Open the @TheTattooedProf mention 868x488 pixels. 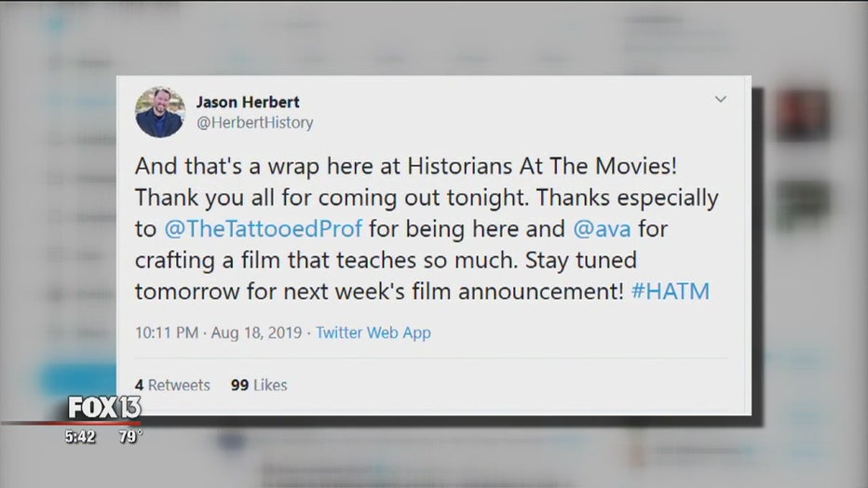pyautogui.click(x=263, y=229)
